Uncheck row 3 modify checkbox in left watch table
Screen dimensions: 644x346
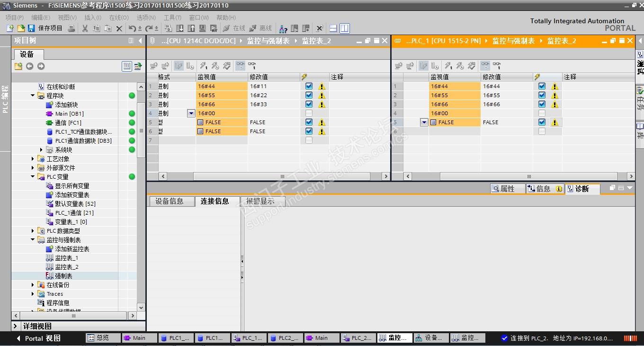[x=309, y=104]
